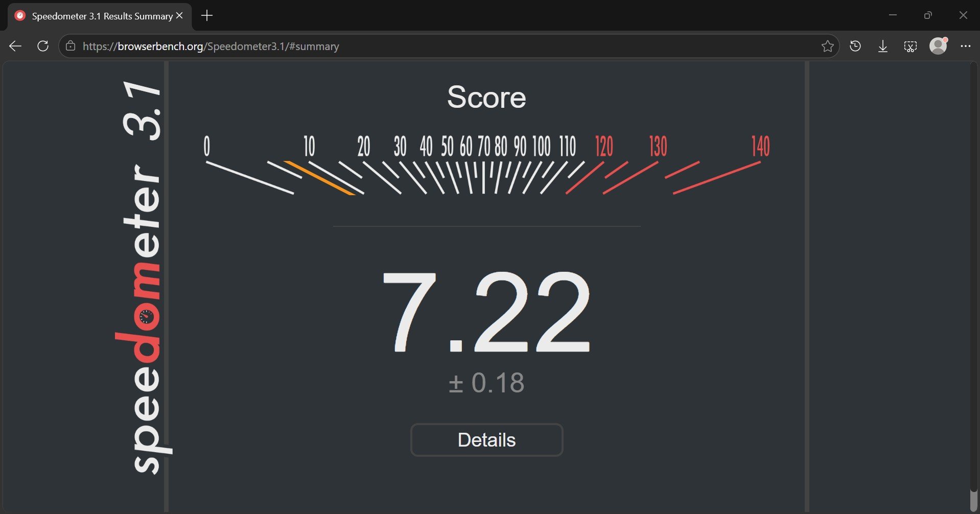Open browser history
Screen dimensions: 980x514
click(x=855, y=46)
